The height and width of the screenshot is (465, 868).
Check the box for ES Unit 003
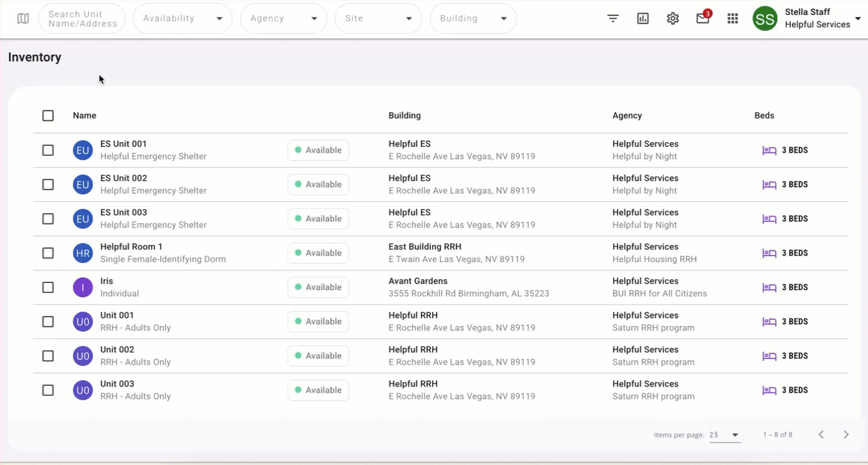(48, 219)
